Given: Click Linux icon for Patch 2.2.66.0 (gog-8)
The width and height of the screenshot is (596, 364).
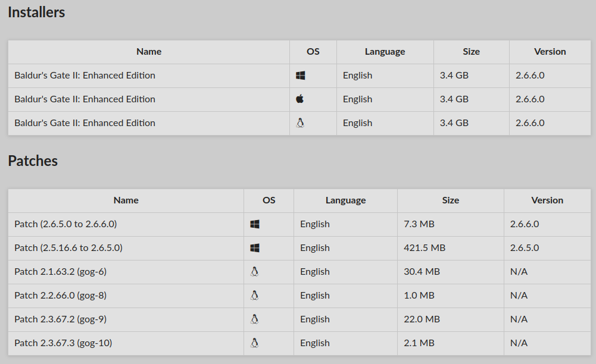Looking at the screenshot, I should [x=254, y=295].
